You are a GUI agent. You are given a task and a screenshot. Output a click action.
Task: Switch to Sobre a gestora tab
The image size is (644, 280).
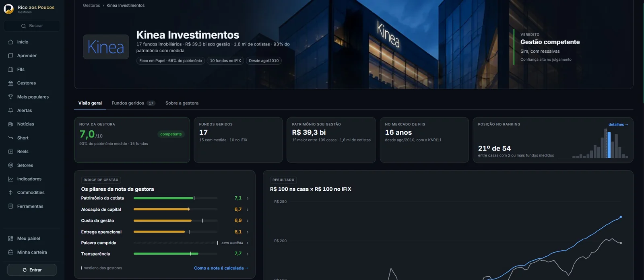pos(182,103)
